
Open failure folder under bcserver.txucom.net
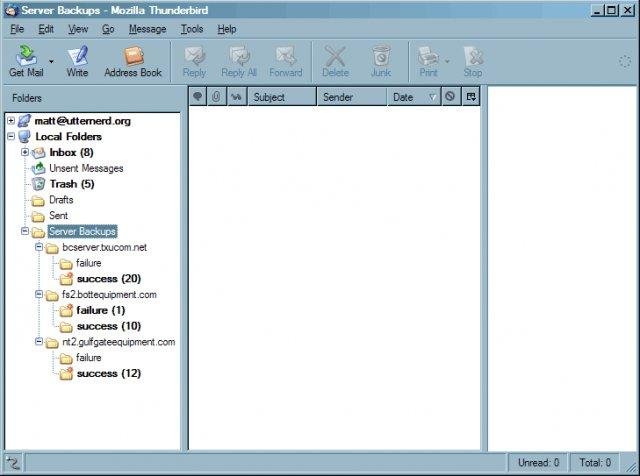point(89,263)
